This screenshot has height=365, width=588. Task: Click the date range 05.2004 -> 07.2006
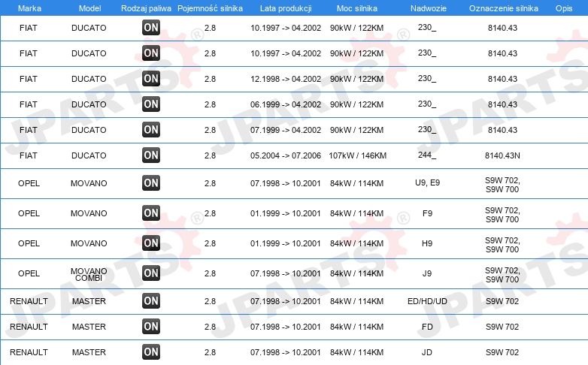point(286,155)
